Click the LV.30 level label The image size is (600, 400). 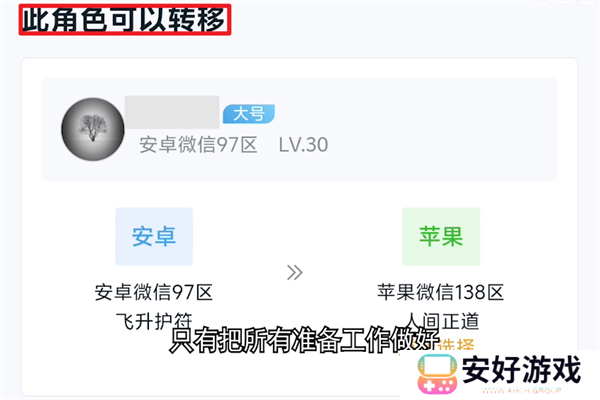point(303,145)
